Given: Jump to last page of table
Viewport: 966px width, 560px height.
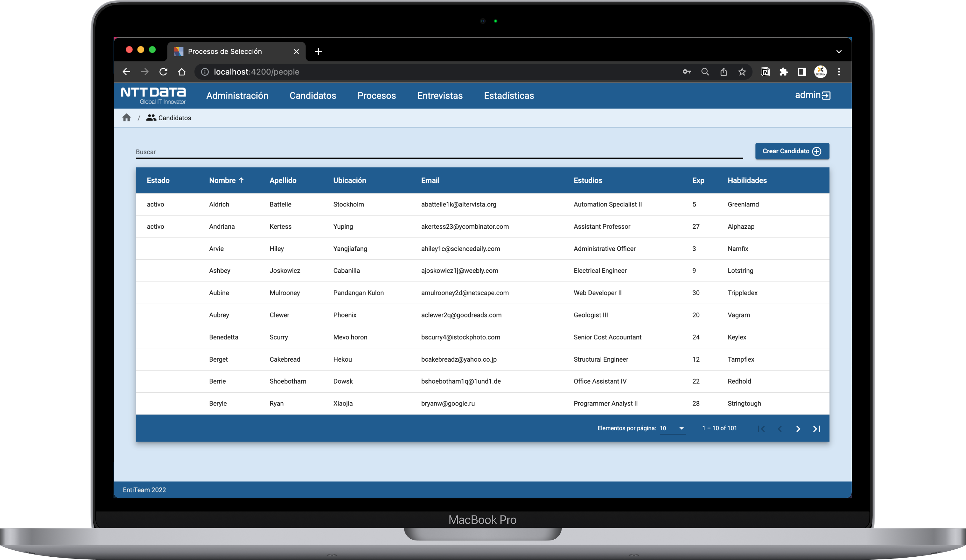Looking at the screenshot, I should tap(817, 429).
